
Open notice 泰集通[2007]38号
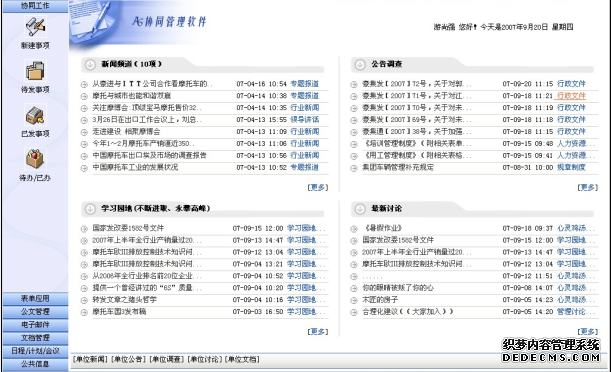[417, 132]
